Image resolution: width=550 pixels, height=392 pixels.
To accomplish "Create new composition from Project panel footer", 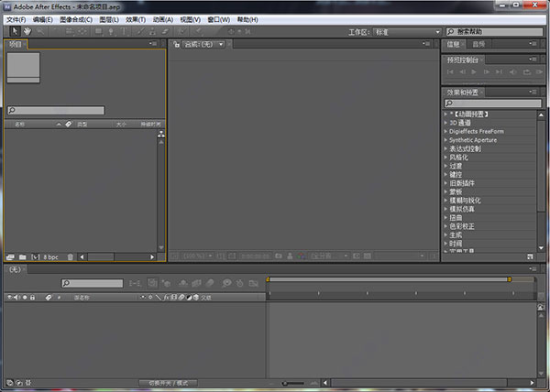I will 36,257.
